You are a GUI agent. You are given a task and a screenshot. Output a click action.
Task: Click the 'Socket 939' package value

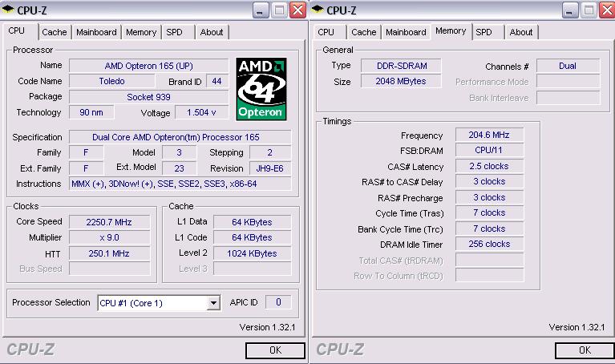pos(148,97)
